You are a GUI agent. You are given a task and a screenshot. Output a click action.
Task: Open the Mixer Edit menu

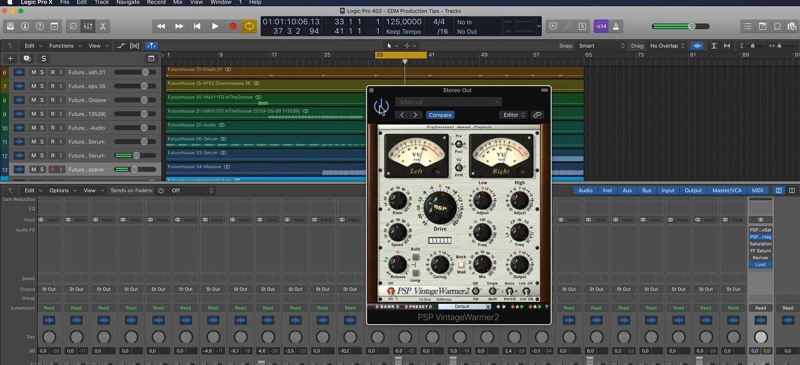click(x=33, y=190)
